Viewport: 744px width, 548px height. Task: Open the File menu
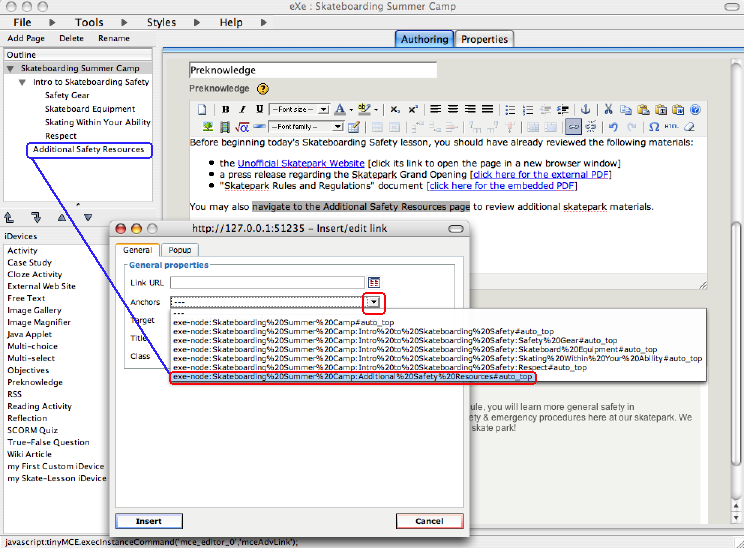pyautogui.click(x=22, y=22)
